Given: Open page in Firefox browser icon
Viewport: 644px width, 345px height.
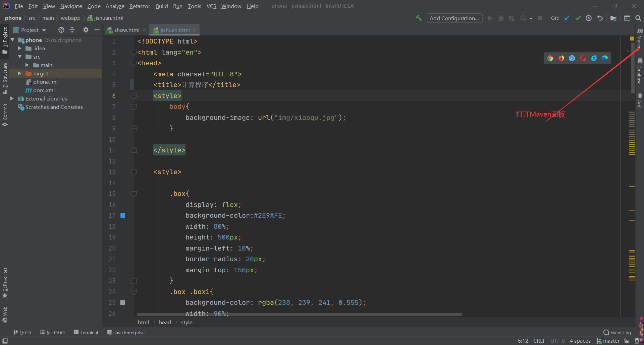Looking at the screenshot, I should tap(561, 58).
